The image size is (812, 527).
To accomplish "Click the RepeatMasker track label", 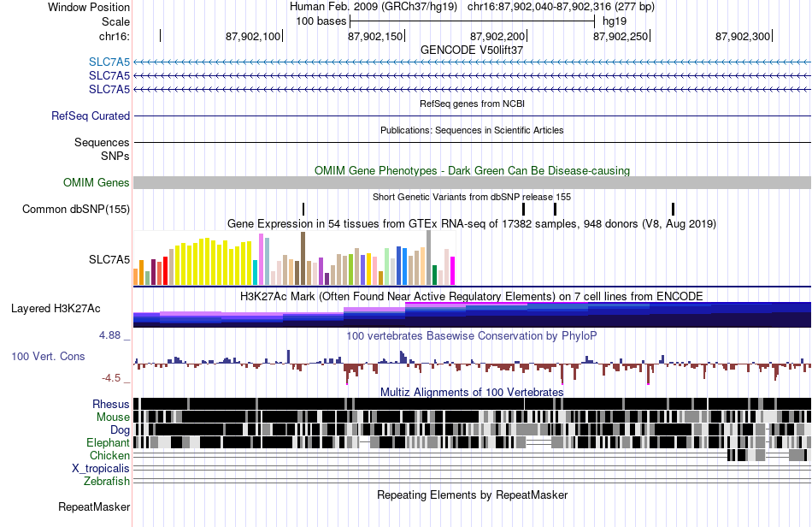I will 94,506.
